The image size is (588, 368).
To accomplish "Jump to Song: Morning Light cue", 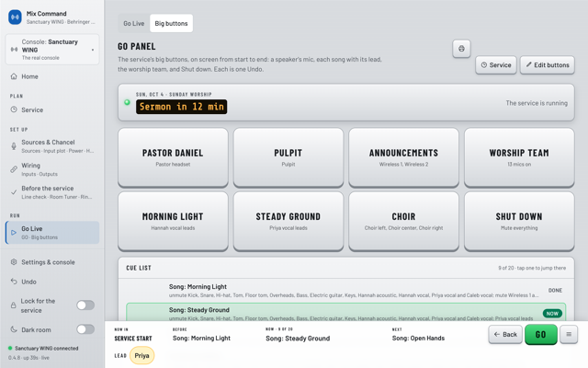I will coord(345,291).
